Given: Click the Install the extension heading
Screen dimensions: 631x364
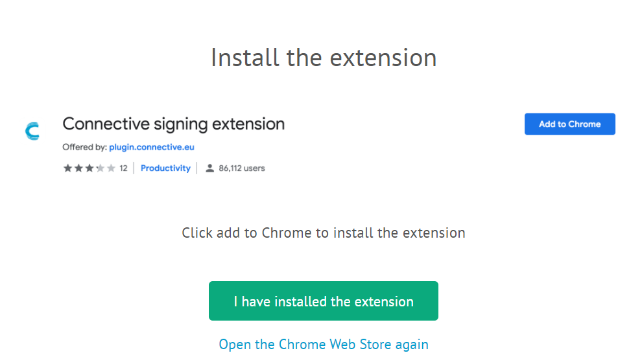Looking at the screenshot, I should tap(323, 58).
